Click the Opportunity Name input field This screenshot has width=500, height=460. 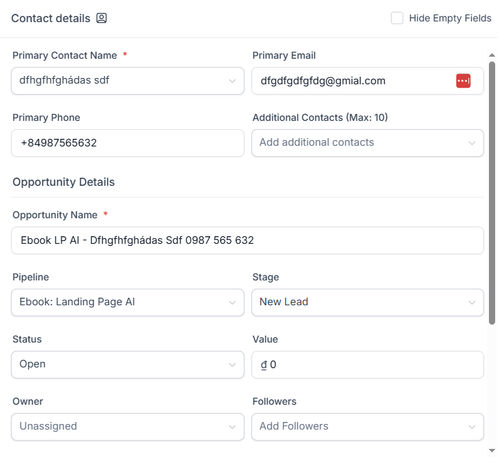click(247, 240)
